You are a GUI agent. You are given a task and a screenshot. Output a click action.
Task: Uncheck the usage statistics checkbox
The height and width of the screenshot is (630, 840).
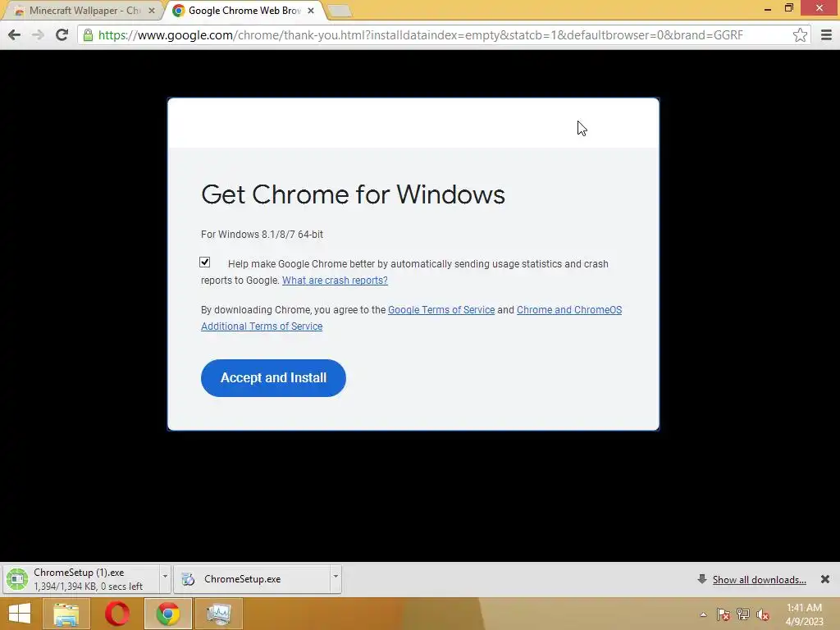(x=204, y=262)
